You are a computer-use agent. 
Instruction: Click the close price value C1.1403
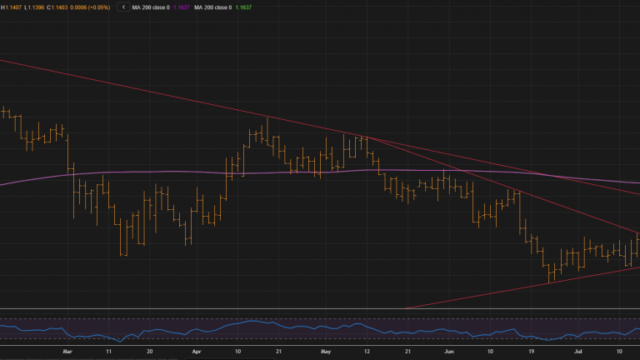pyautogui.click(x=57, y=7)
